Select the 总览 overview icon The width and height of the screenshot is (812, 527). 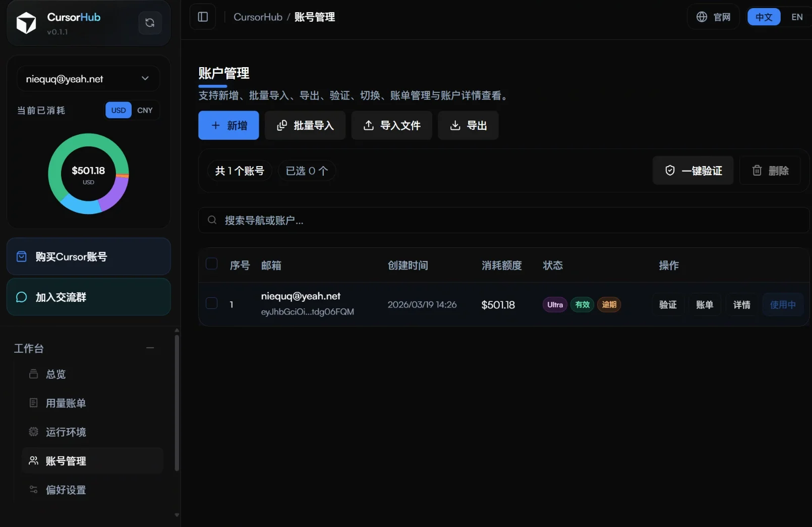point(33,374)
